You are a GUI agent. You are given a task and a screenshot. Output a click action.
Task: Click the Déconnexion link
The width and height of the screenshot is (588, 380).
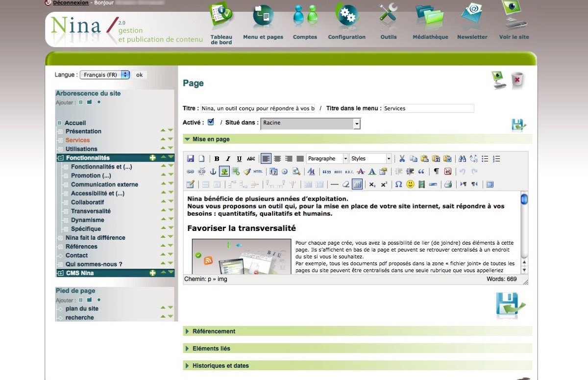(71, 2)
